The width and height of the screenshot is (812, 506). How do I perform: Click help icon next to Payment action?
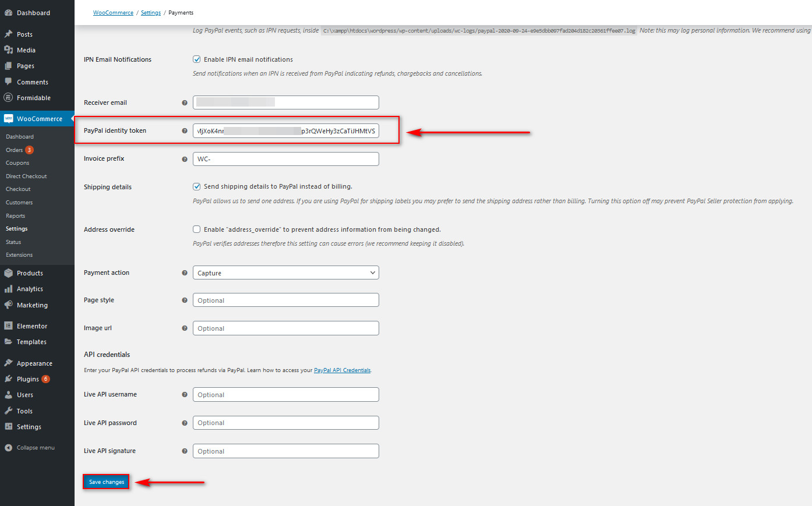(x=185, y=273)
